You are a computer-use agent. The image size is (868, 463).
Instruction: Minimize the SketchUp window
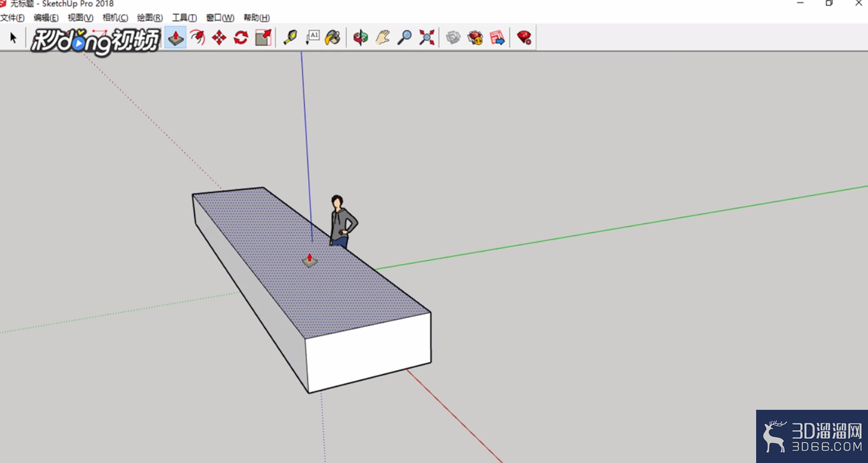800,3
